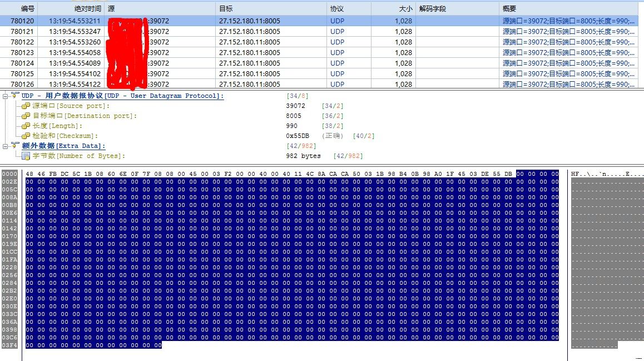Click the Number of Bytes field icon
The width and height of the screenshot is (644, 361).
click(x=26, y=156)
